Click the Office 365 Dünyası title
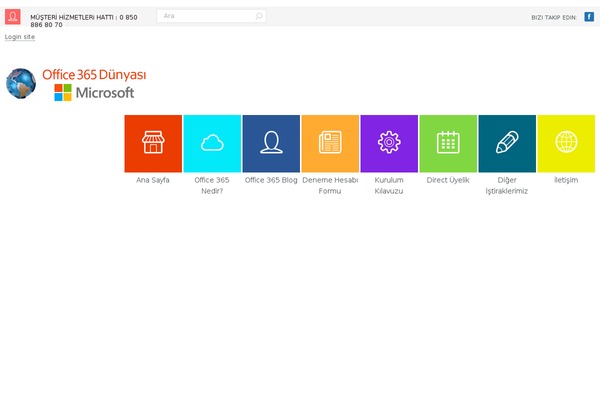 coord(94,75)
